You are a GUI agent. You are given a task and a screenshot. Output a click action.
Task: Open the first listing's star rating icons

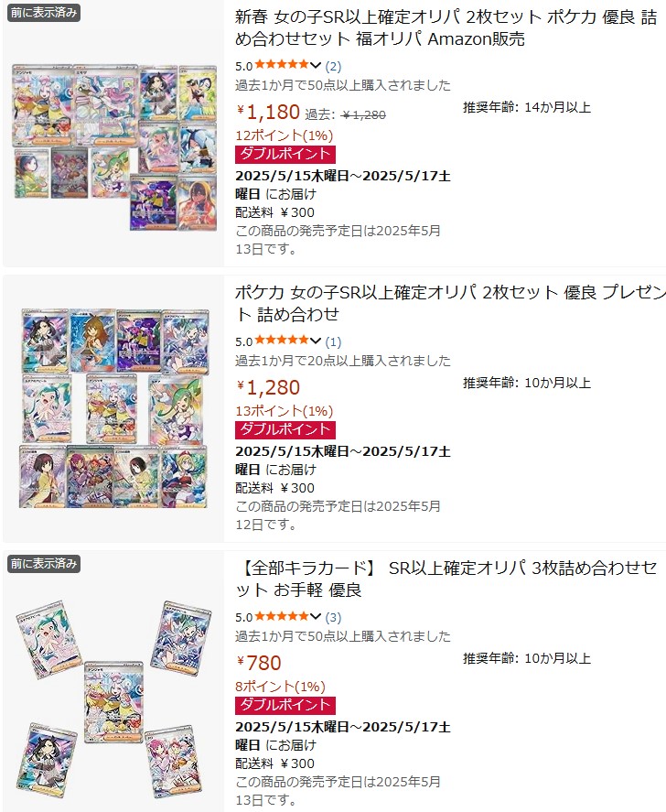click(281, 65)
